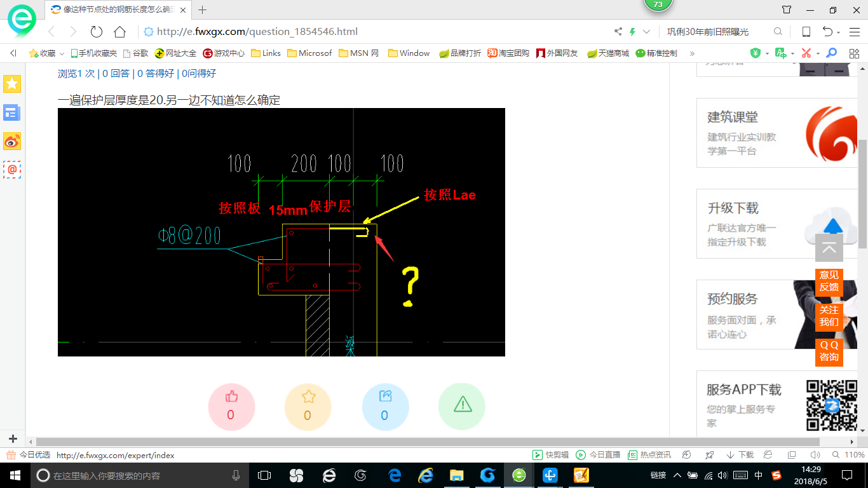Open 淘宝团购 bookmark
The width and height of the screenshot is (868, 488).
tap(508, 53)
